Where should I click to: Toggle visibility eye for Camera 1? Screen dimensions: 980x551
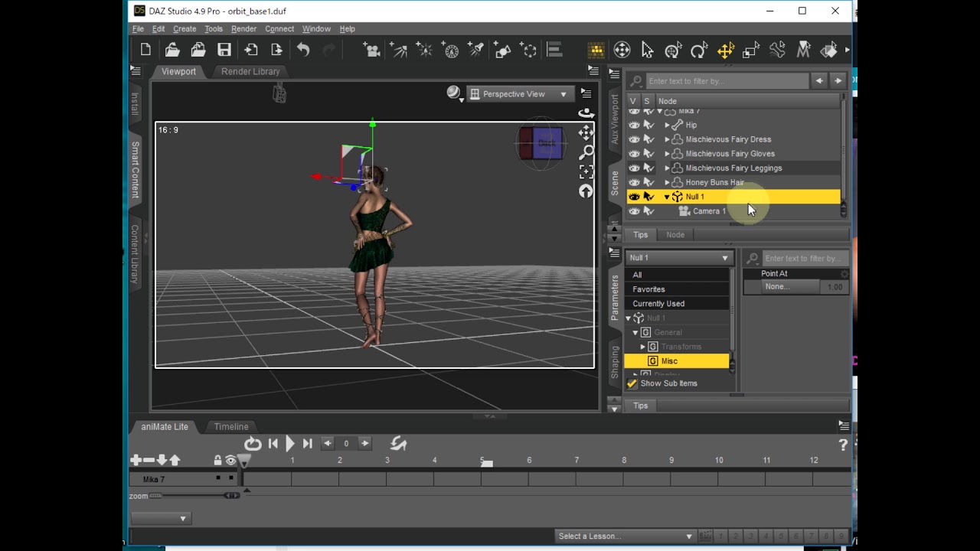click(634, 211)
